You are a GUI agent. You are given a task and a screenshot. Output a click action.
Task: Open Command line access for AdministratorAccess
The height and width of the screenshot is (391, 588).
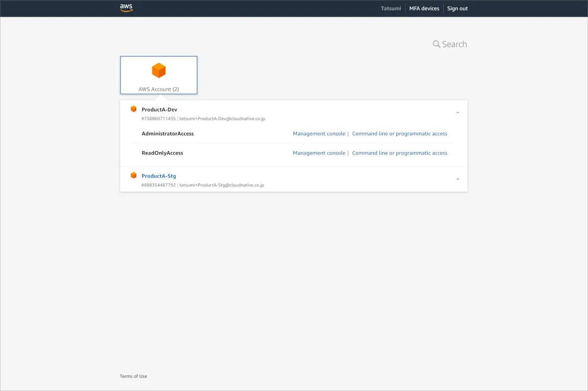point(400,133)
